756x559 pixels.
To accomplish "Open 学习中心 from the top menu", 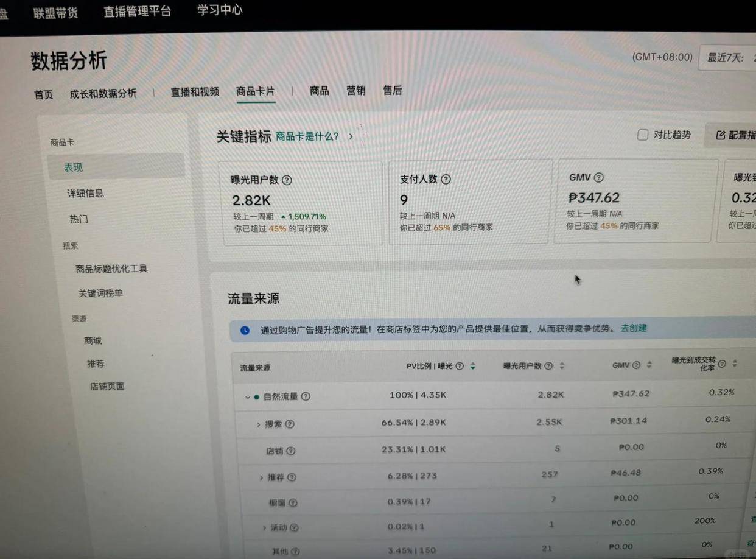I will point(219,10).
